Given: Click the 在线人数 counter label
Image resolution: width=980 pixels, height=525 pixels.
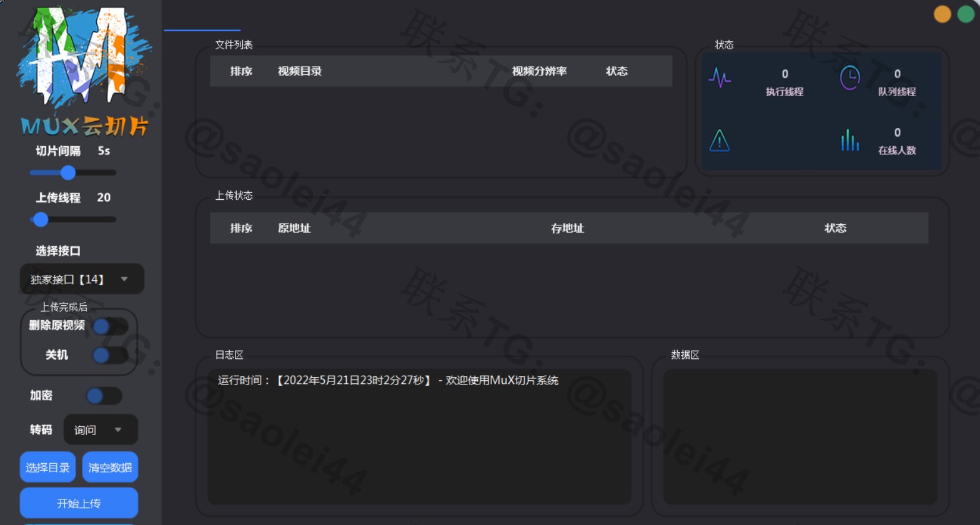Looking at the screenshot, I should [x=897, y=150].
